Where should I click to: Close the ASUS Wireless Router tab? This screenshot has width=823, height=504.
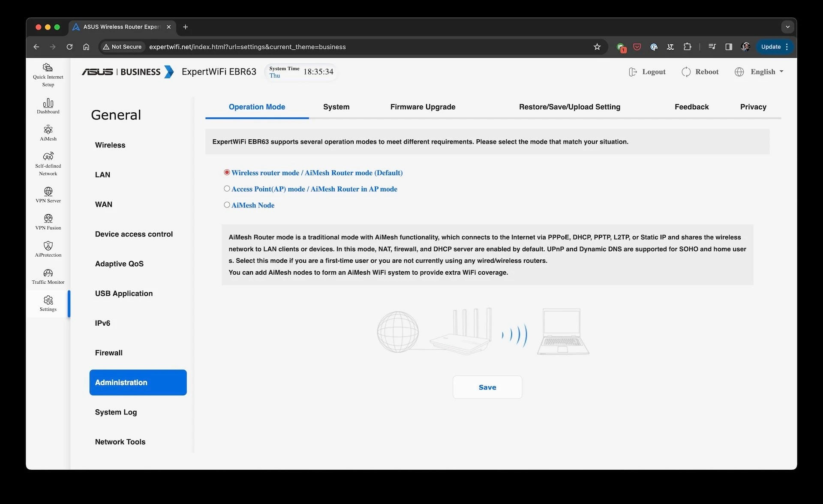(168, 27)
